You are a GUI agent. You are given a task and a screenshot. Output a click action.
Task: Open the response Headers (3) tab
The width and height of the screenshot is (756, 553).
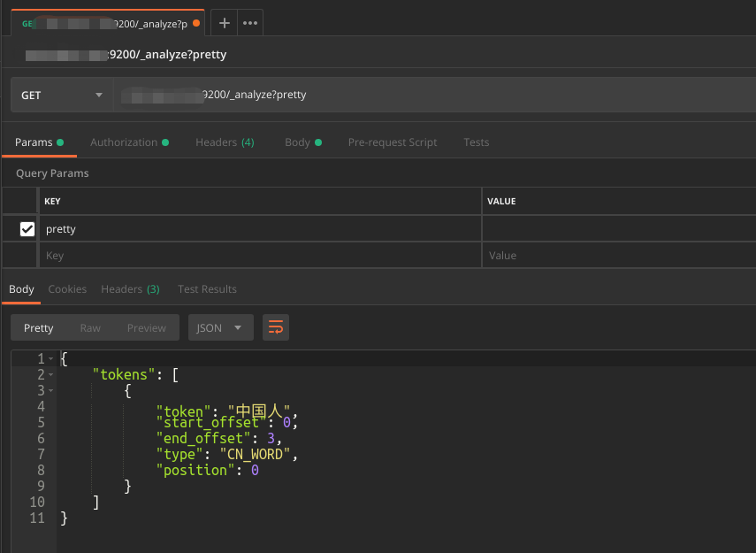click(x=130, y=289)
